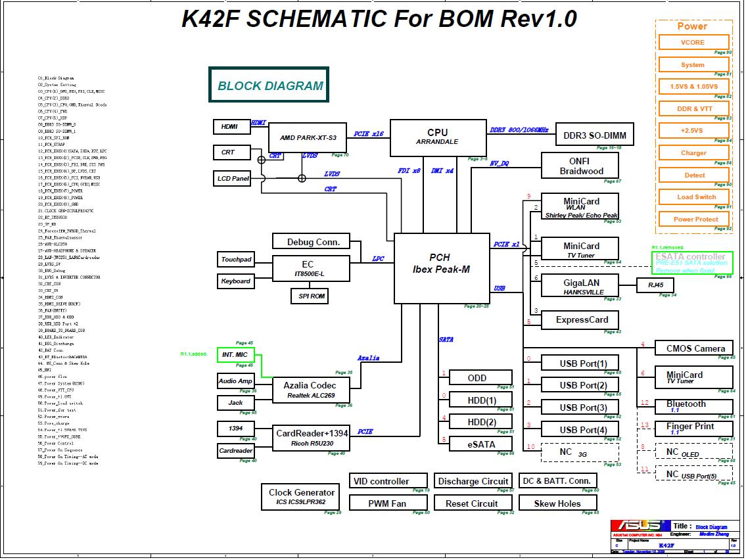Viewport: 746px width, 560px height.
Task: Click the dashed 'NC USB Port(5)' block
Action: (x=693, y=473)
